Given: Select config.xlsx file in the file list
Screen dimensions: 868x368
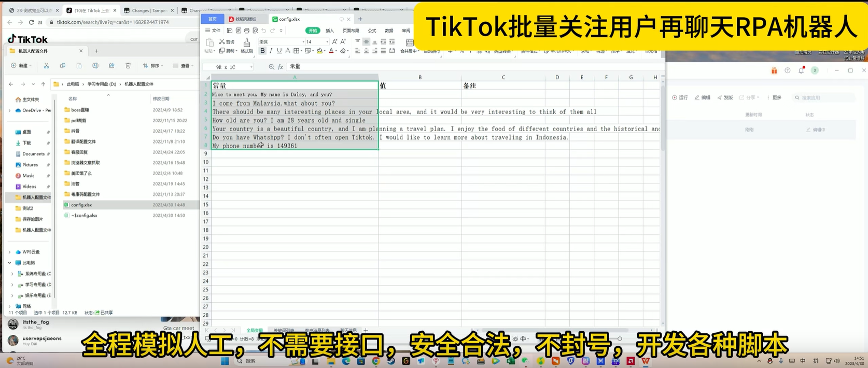Looking at the screenshot, I should [81, 205].
